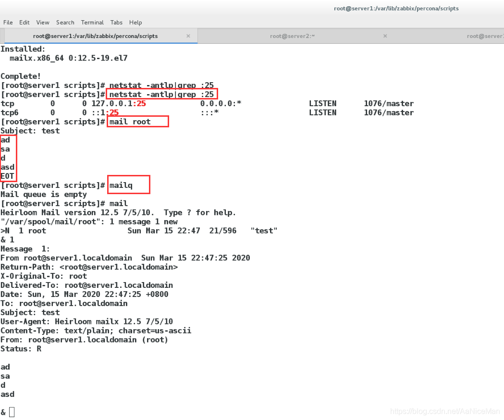Click the 'Date: Sun, 15 Mar 2020' line
Viewport: 504px width, 420px height.
pos(85,294)
